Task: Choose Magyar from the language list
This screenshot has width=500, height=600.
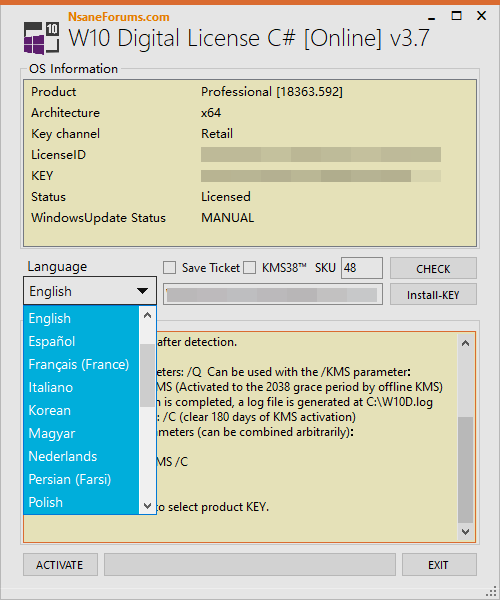Action: pos(81,433)
